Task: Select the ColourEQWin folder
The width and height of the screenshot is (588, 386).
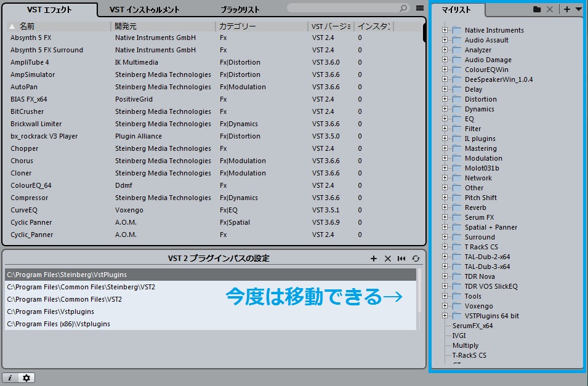Action: (x=486, y=70)
